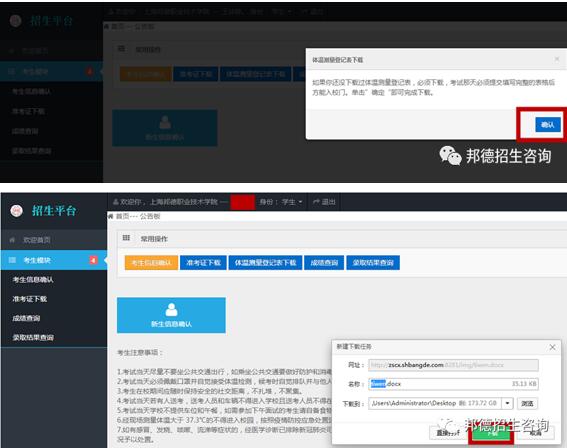The width and height of the screenshot is (567, 448).
Task: Click the person icon on 新生信息确认 tile
Action: point(171,310)
